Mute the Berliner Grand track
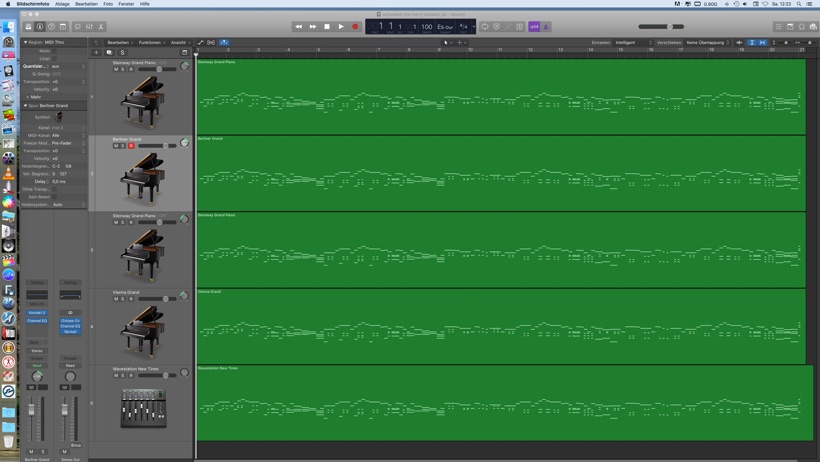Screen dimensions: 820x462 click(x=116, y=146)
